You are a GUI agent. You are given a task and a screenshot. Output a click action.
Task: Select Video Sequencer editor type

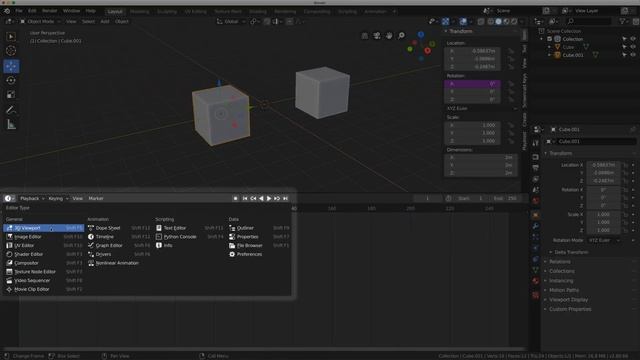[x=44, y=280]
